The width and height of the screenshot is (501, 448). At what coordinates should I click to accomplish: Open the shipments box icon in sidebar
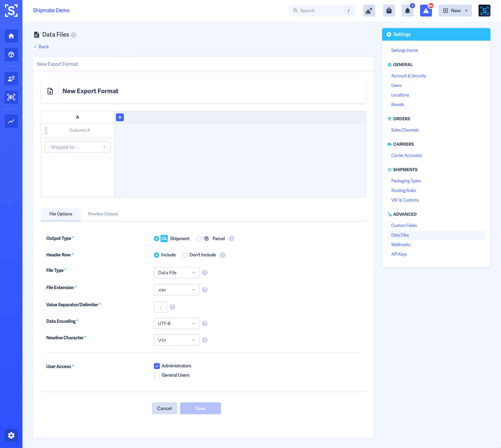point(11,55)
